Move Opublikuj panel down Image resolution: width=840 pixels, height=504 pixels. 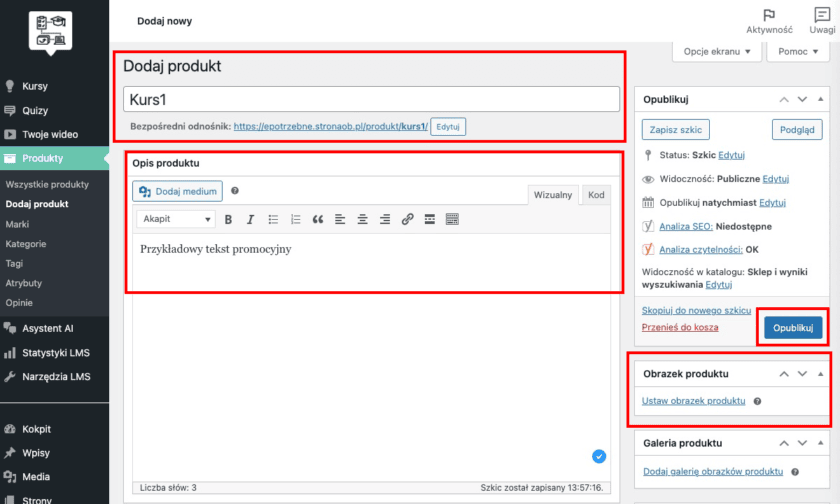(802, 100)
